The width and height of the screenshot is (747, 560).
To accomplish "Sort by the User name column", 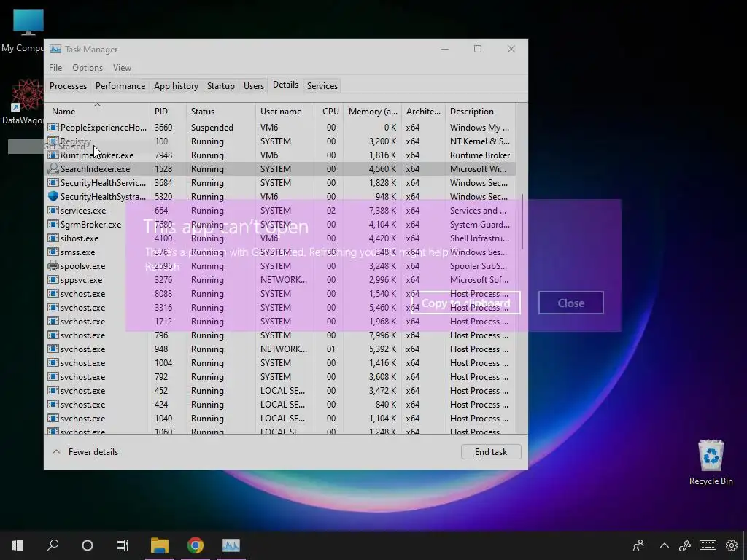I will (285, 112).
